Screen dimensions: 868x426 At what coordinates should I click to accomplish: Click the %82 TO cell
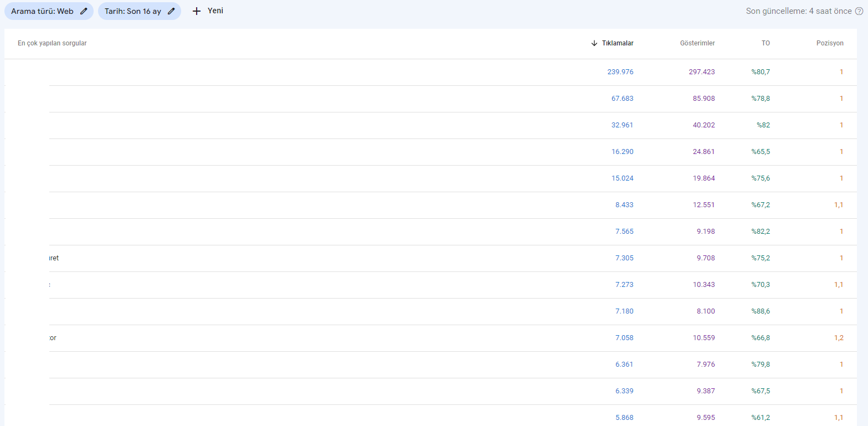(763, 125)
